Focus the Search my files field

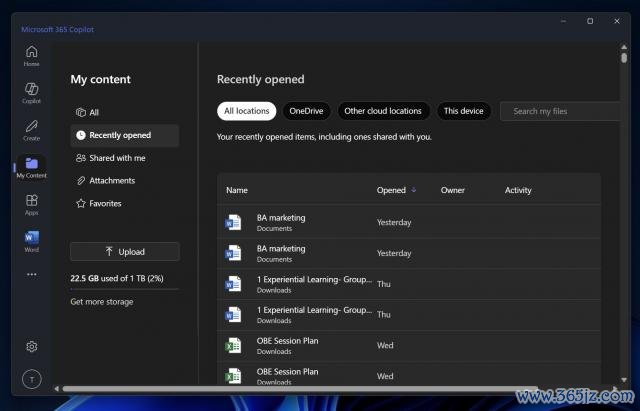[561, 111]
